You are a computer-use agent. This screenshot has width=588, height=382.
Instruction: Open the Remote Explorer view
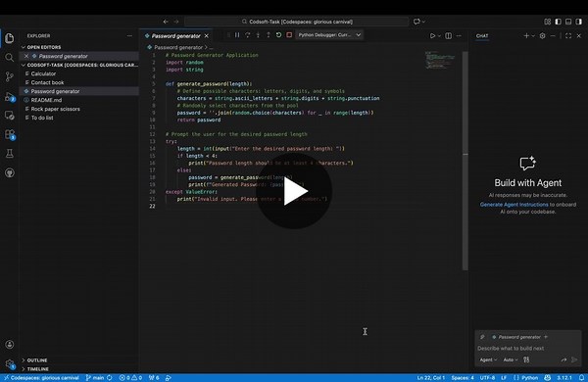pos(10,116)
